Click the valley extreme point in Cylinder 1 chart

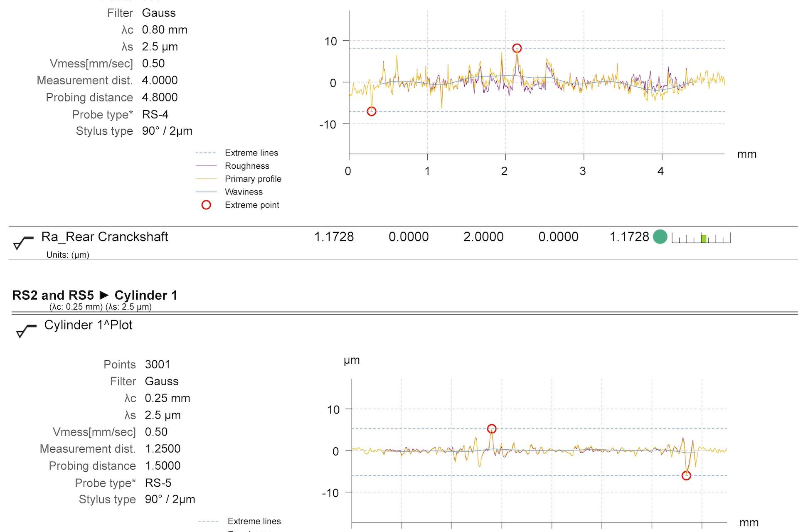pos(686,475)
